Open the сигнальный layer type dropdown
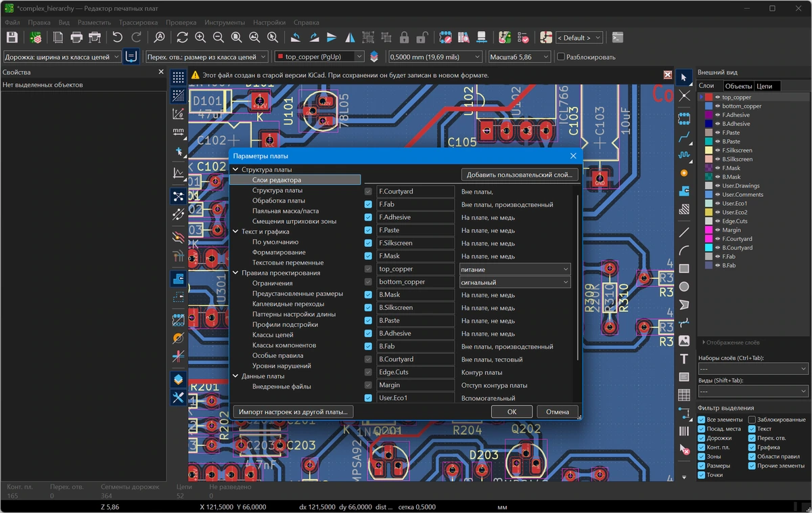The height and width of the screenshot is (513, 812). point(515,282)
